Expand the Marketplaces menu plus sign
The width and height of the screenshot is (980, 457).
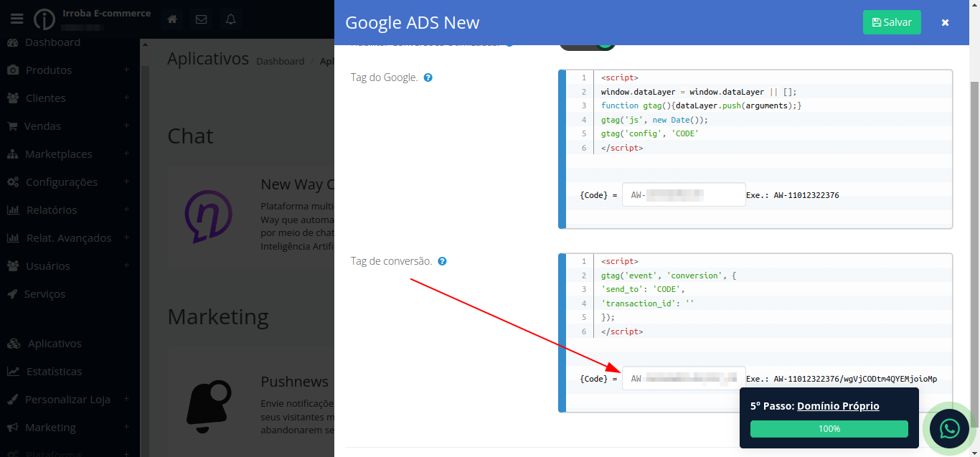click(126, 154)
